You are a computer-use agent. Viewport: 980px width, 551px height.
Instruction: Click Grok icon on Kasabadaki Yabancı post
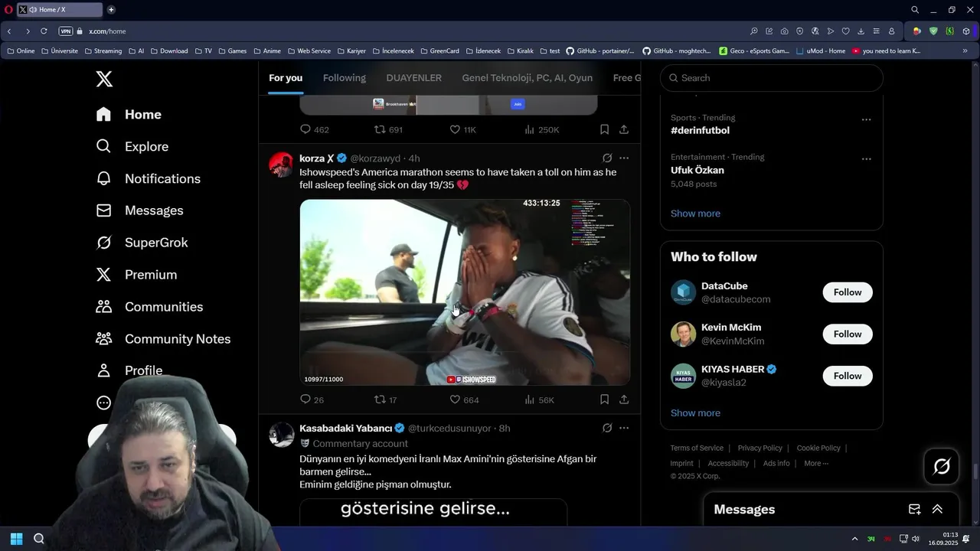coord(607,429)
